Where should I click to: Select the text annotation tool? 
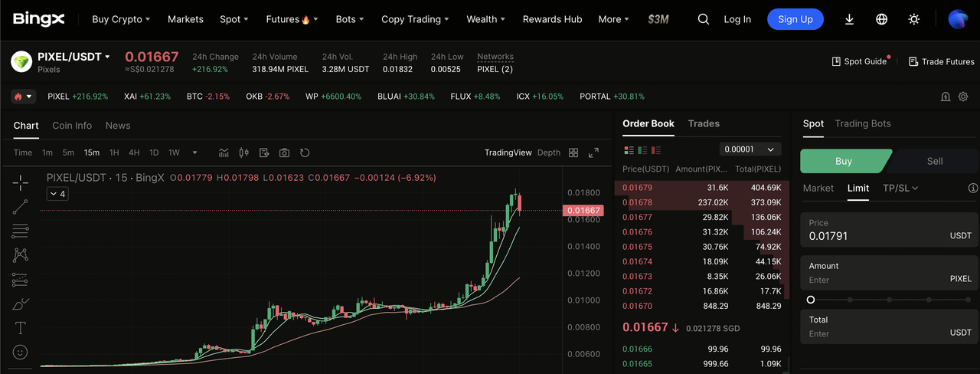[x=21, y=328]
